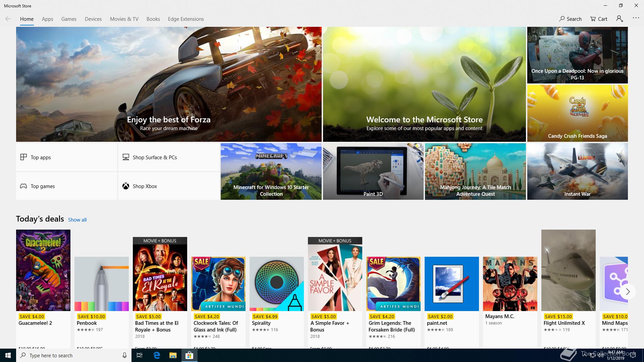
Task: Click the 'SAVE $15.00' badge on Flight Unlimited X
Action: [x=558, y=316]
